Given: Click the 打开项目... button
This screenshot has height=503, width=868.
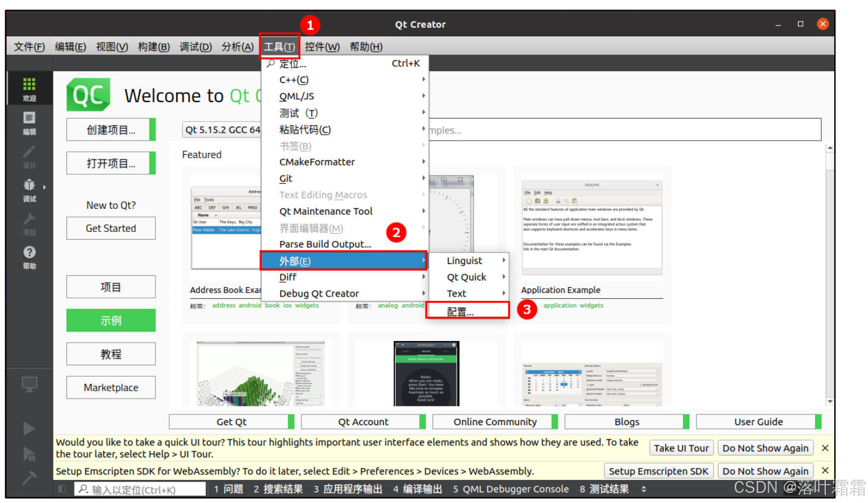Looking at the screenshot, I should pos(111,163).
